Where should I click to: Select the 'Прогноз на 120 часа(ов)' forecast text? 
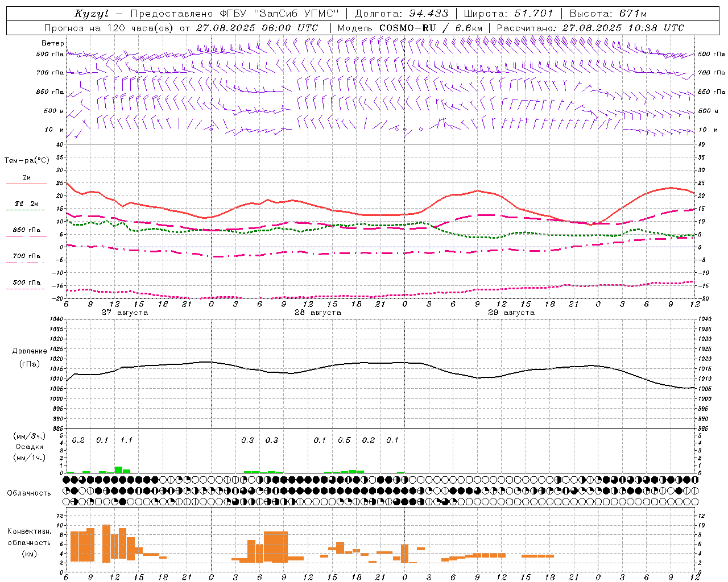pyautogui.click(x=110, y=28)
